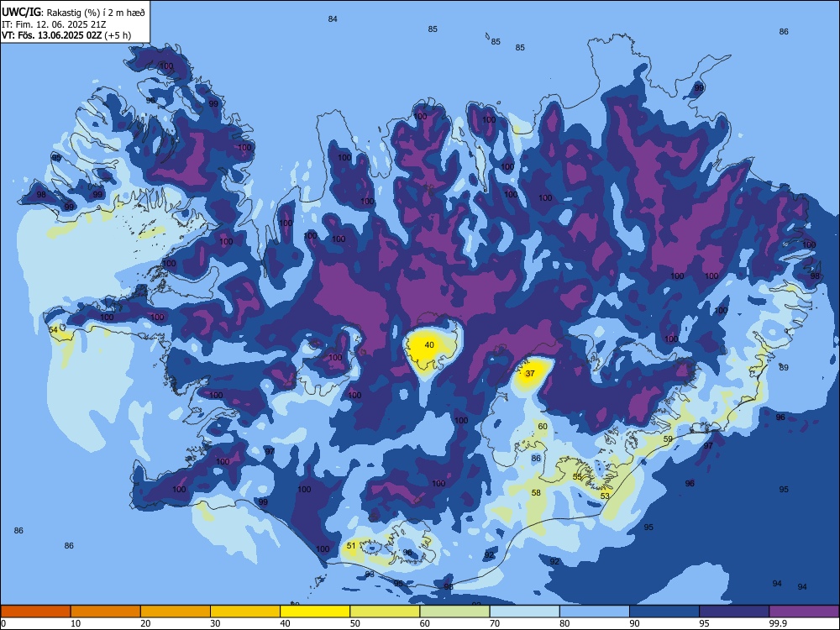Click the purple legend swatch above 99.9
The width and height of the screenshot is (840, 630).
(x=804, y=612)
